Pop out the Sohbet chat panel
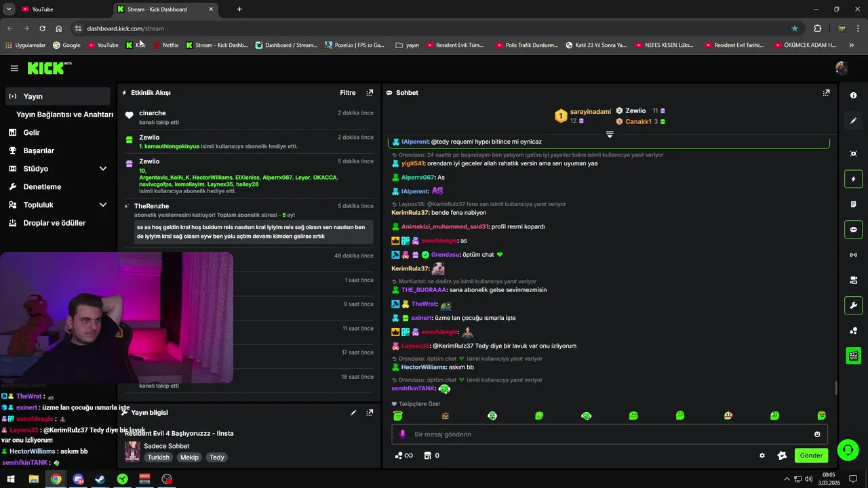This screenshot has height=488, width=868. [x=826, y=93]
